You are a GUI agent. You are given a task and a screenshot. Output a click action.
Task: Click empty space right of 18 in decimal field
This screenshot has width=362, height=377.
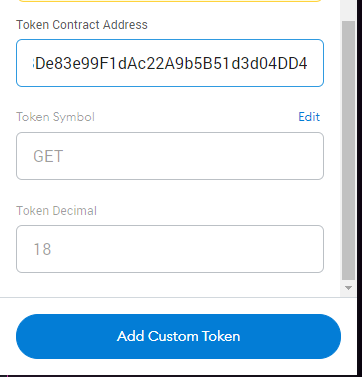(187, 249)
